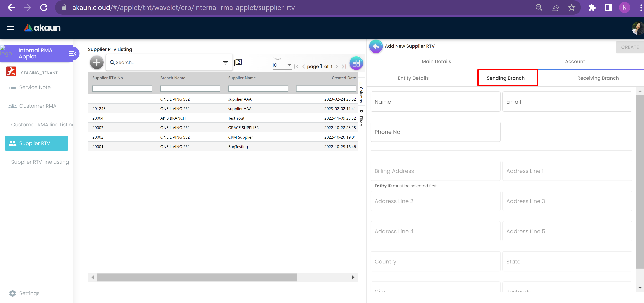Click the multi-select copy icon beside search
The height and width of the screenshot is (303, 644).
pyautogui.click(x=238, y=62)
